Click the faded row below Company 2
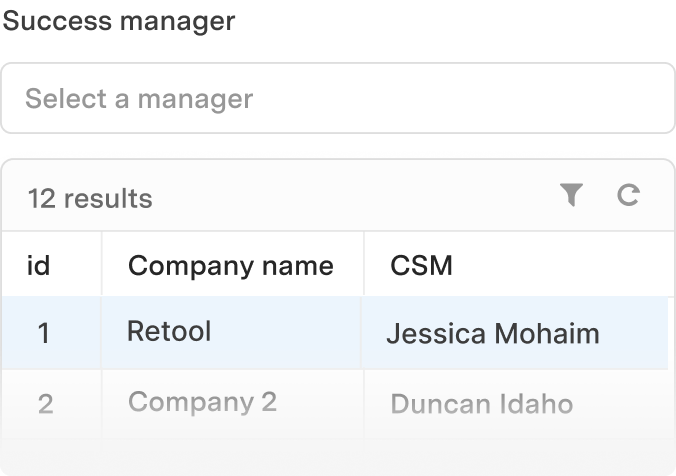 tap(338, 457)
